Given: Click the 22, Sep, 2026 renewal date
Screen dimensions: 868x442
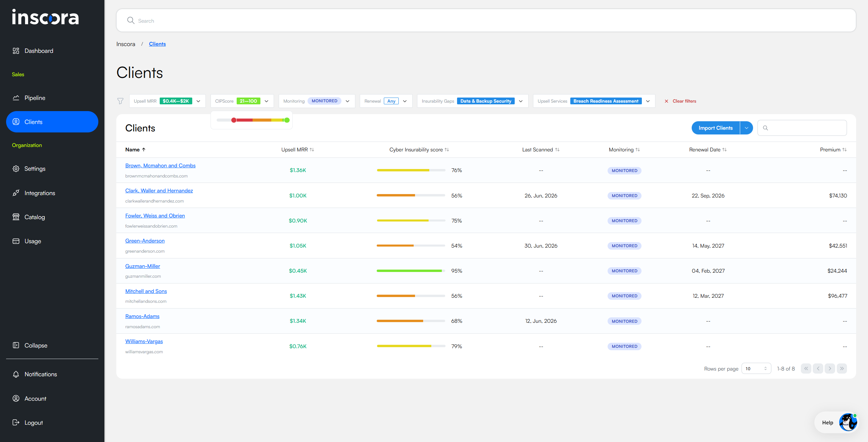Looking at the screenshot, I should click(708, 195).
